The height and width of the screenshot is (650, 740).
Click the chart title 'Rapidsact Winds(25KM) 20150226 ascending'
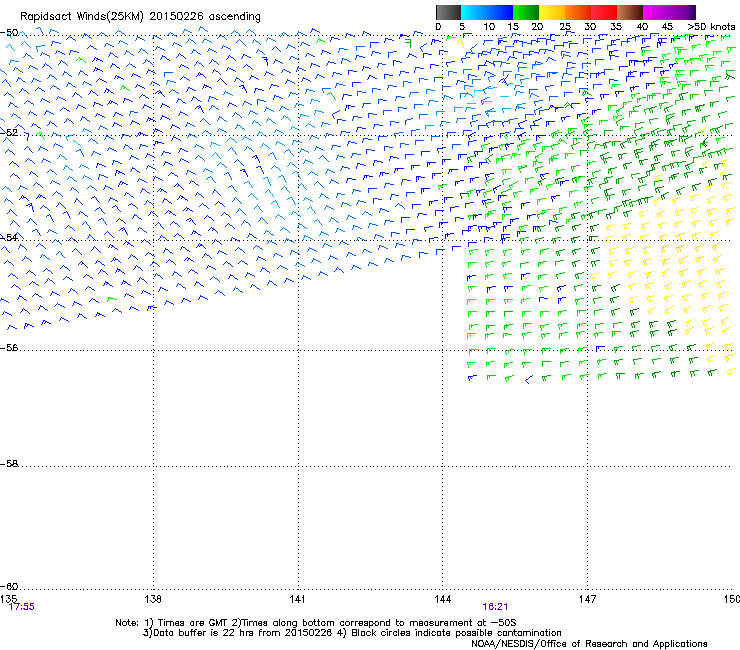140,17
